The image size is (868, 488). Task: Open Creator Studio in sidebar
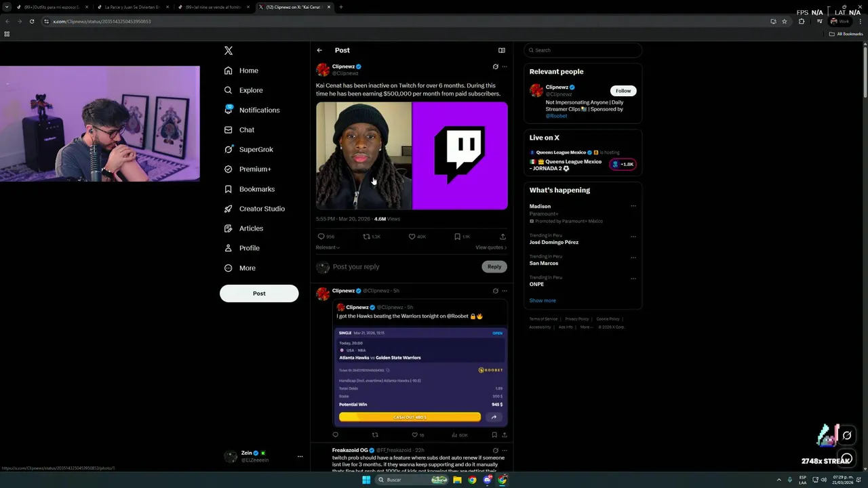(254, 209)
